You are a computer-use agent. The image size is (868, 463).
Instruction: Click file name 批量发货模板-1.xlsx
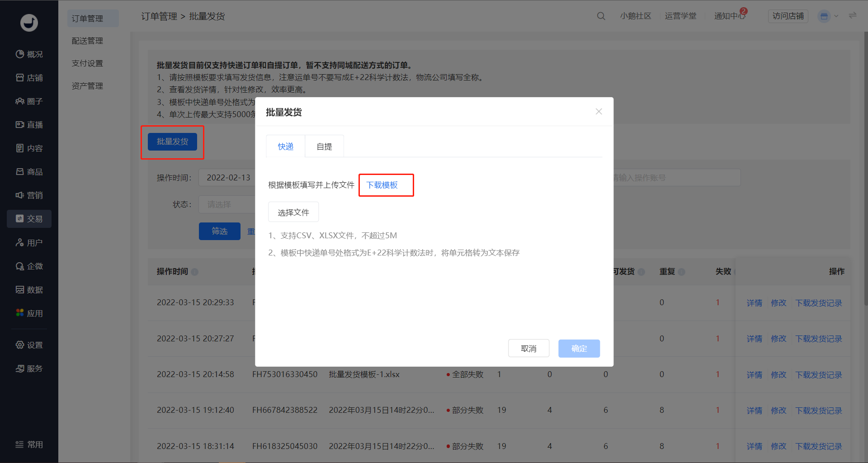coord(364,374)
